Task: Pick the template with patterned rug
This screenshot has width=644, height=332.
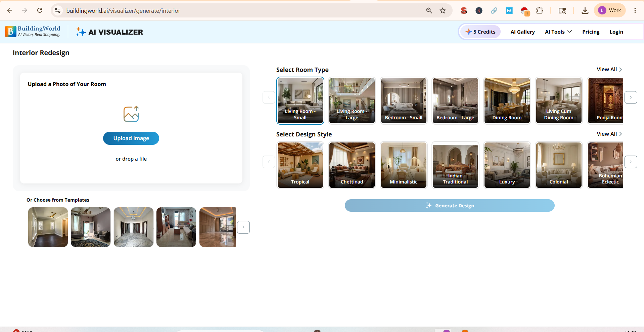Action: coord(91,227)
